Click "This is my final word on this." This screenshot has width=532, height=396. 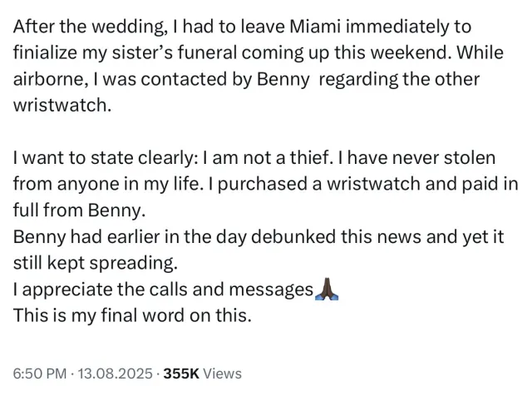tap(132, 316)
